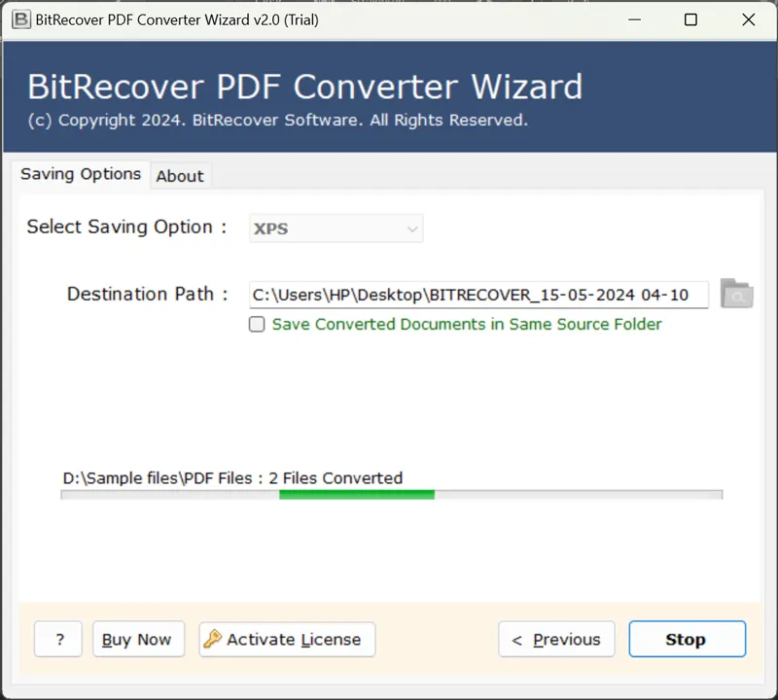The width and height of the screenshot is (778, 700).
Task: Switch to the About tab
Action: [x=180, y=176]
